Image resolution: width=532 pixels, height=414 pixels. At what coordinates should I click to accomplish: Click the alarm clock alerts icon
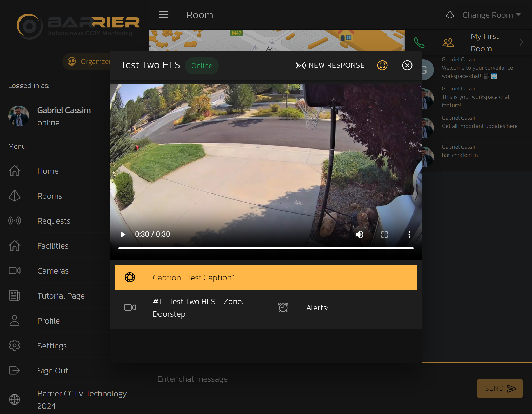[x=283, y=307]
